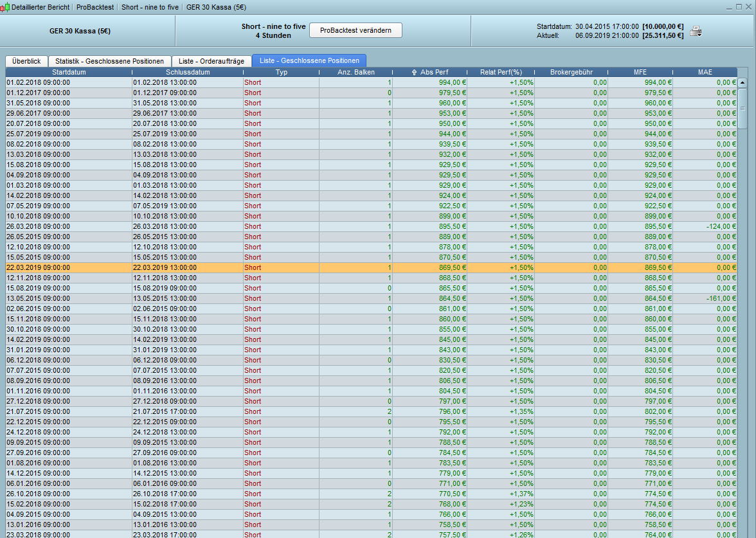Switch to the Überblick tab
The width and height of the screenshot is (756, 538).
click(26, 61)
